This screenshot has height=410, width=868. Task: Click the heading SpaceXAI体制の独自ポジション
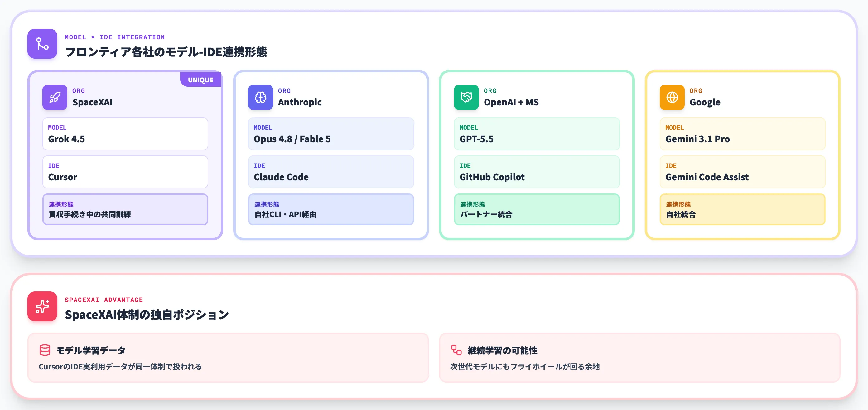click(147, 315)
